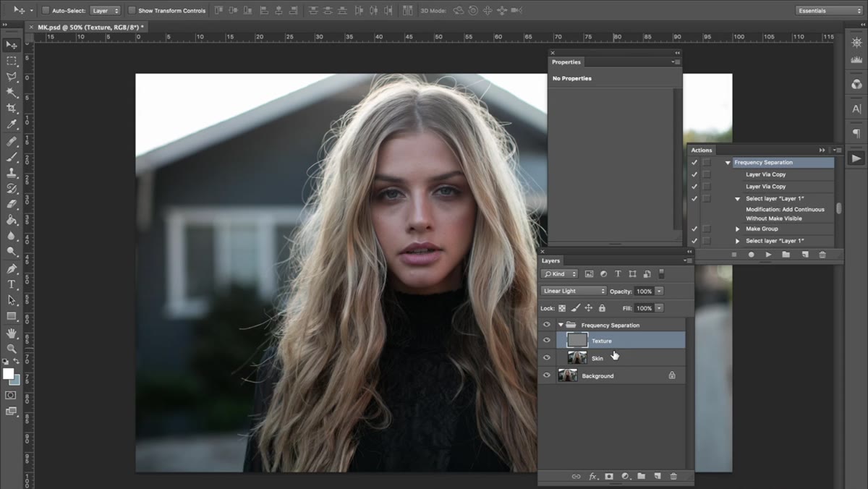Select the Horizontal Type tool

(x=11, y=284)
